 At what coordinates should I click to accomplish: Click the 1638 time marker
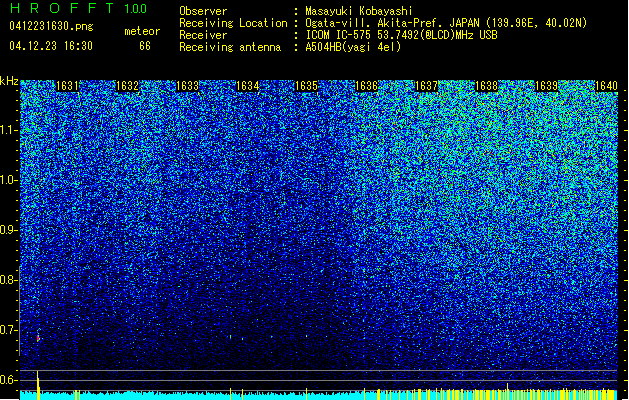[x=487, y=86]
